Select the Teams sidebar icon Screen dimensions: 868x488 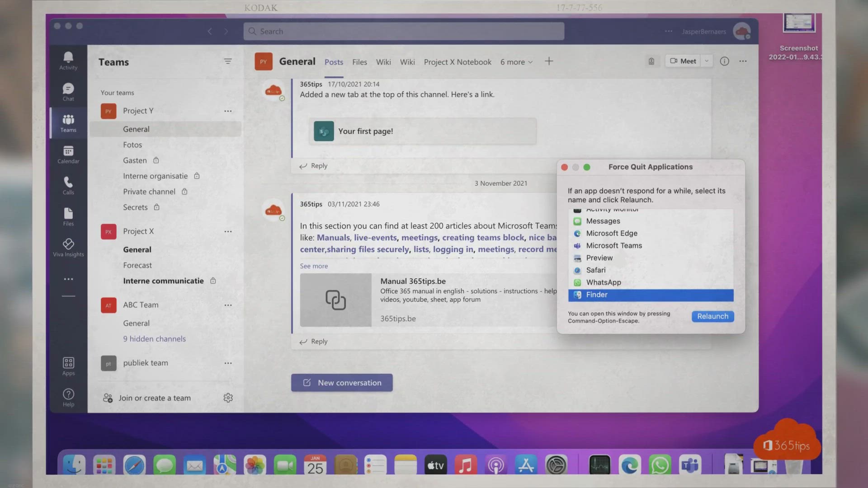[x=68, y=123]
